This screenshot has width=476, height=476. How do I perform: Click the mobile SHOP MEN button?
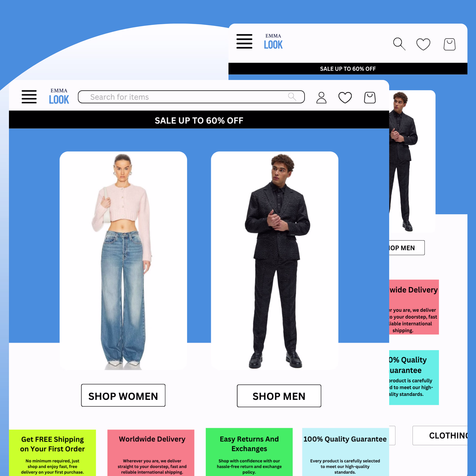pyautogui.click(x=407, y=248)
